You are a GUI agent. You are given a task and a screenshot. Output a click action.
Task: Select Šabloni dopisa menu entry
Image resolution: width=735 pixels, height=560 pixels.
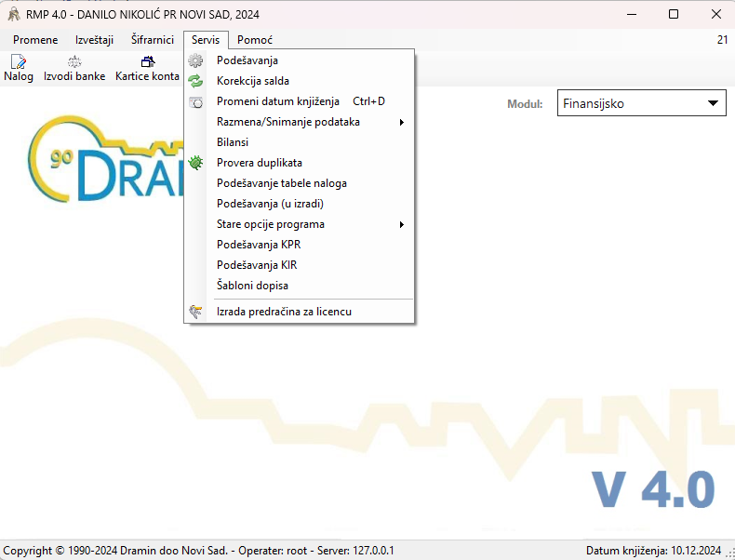point(299,286)
